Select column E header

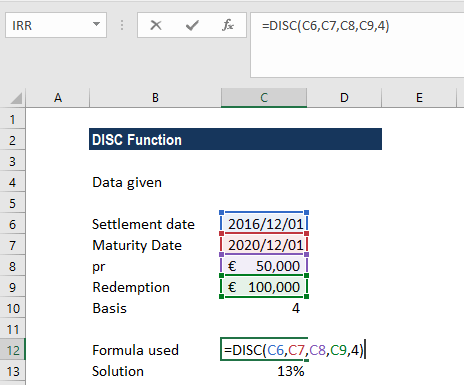(419, 98)
